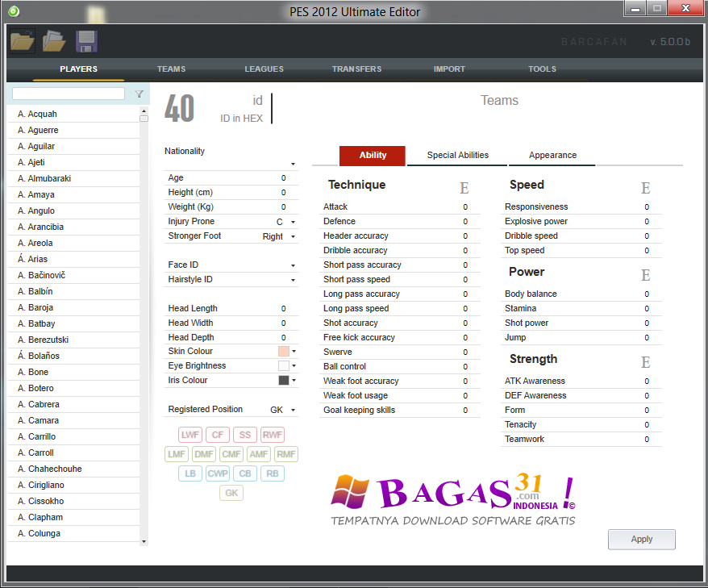Select player A. Berezutski in list
Viewport: 708px width, 588px height.
click(x=74, y=340)
